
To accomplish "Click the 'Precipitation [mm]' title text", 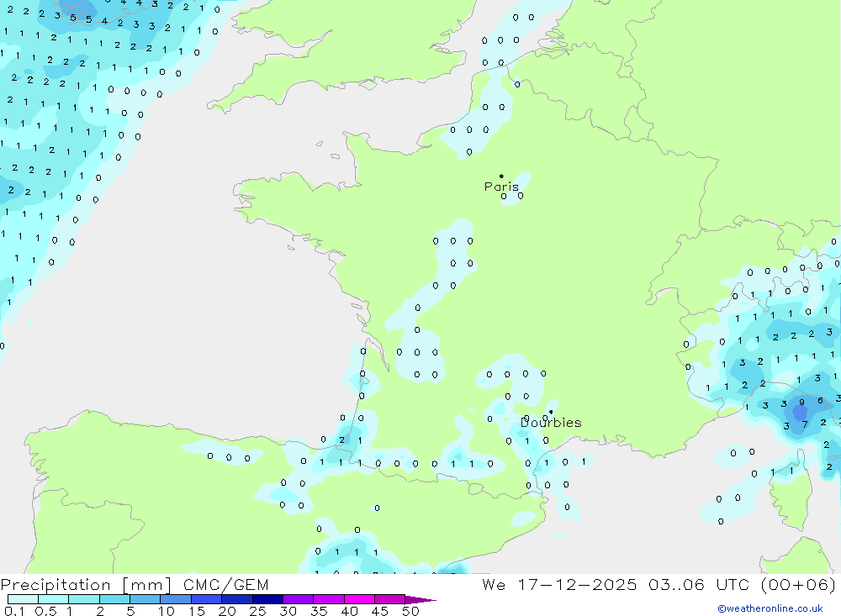I will 86,585.
